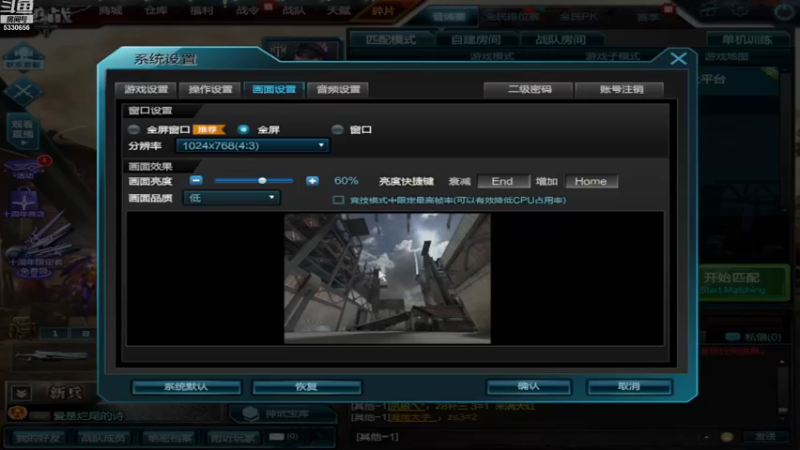Open 战队 in the top menu

[293, 11]
